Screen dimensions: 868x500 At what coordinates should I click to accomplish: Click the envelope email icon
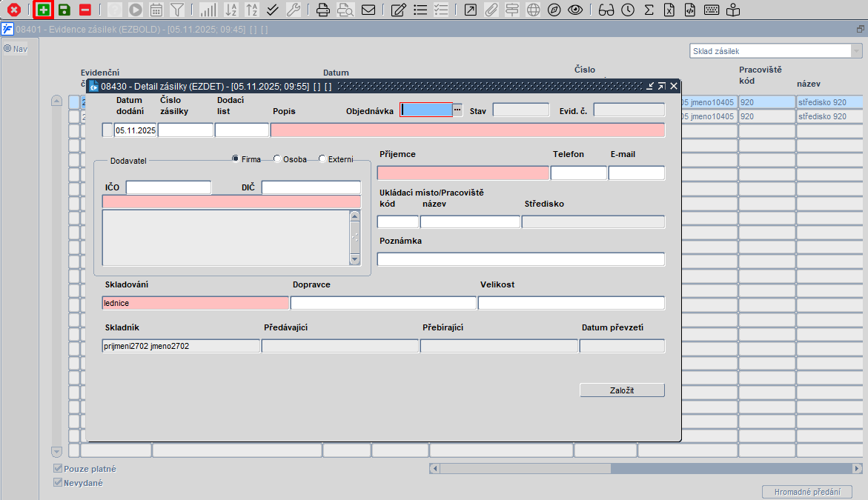click(x=368, y=10)
